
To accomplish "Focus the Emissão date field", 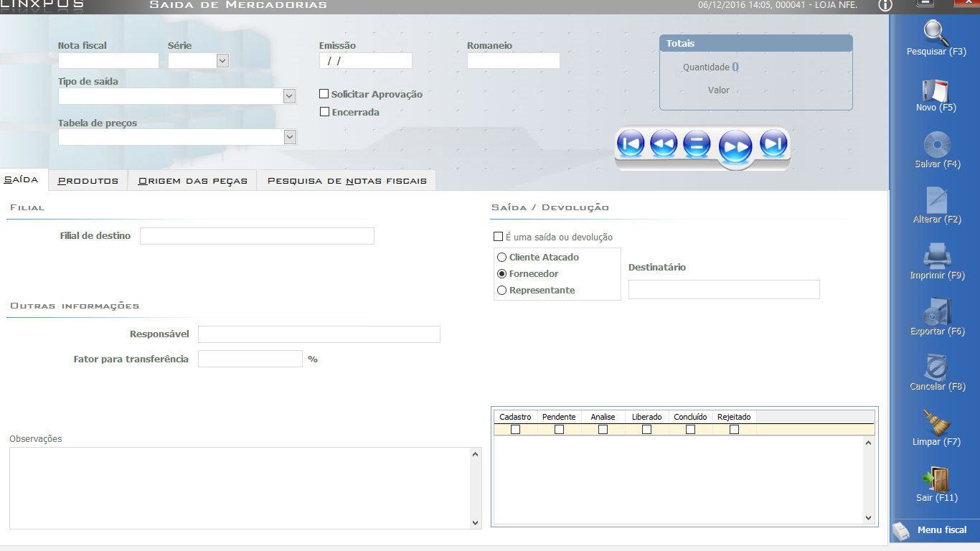I will (x=366, y=61).
